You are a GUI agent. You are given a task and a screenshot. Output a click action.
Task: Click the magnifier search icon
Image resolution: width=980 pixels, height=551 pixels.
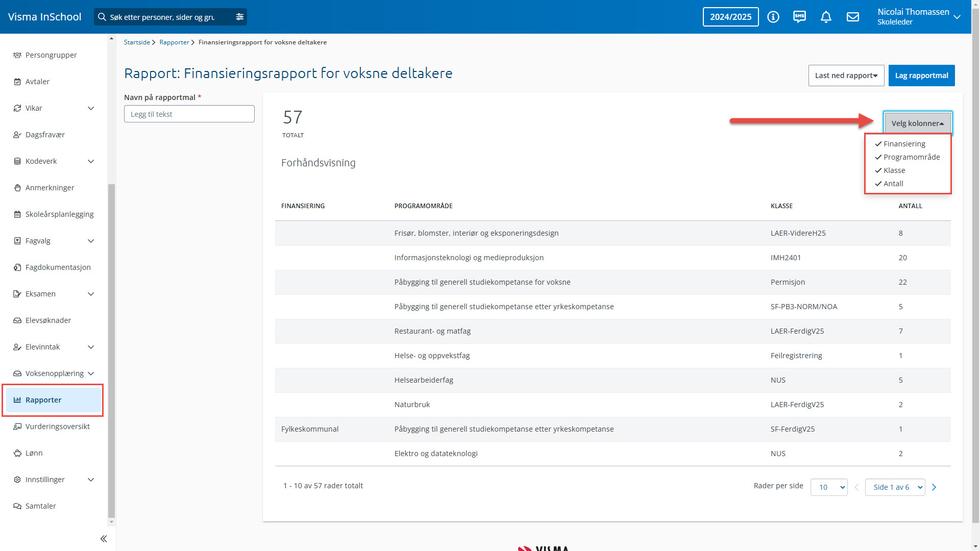[x=102, y=17]
